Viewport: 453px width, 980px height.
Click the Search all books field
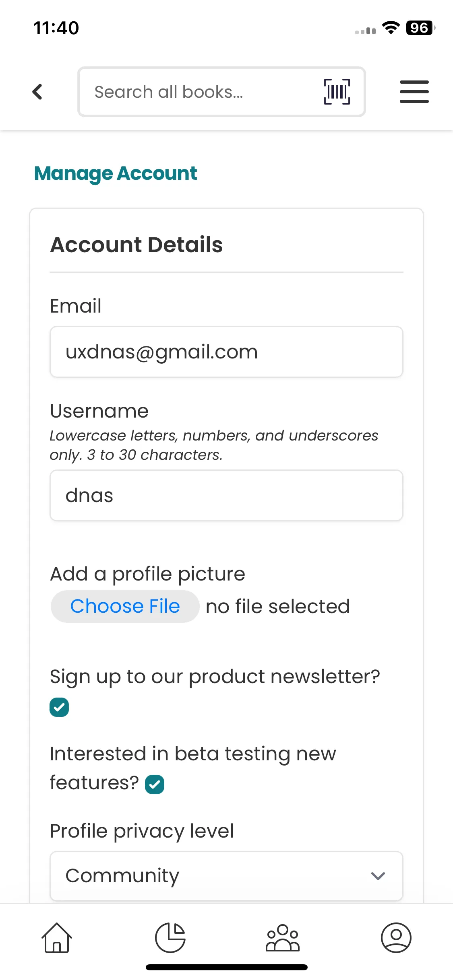[x=201, y=92]
